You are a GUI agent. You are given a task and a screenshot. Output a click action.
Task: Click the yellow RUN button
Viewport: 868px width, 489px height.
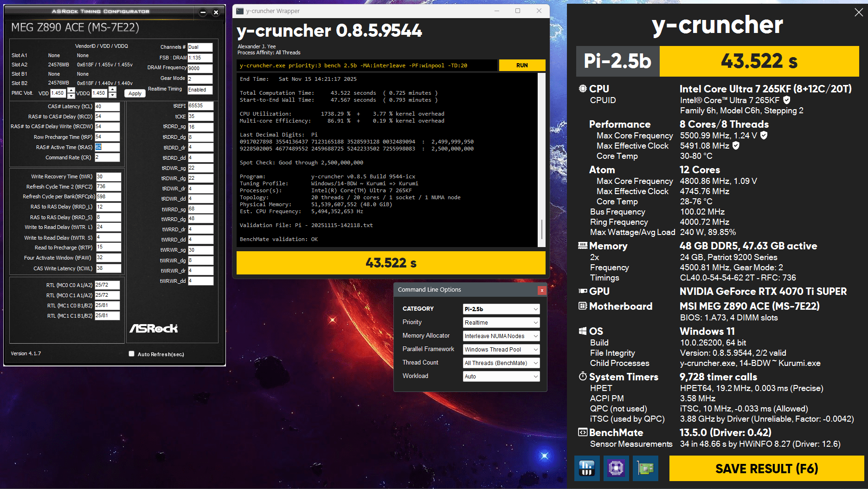522,65
